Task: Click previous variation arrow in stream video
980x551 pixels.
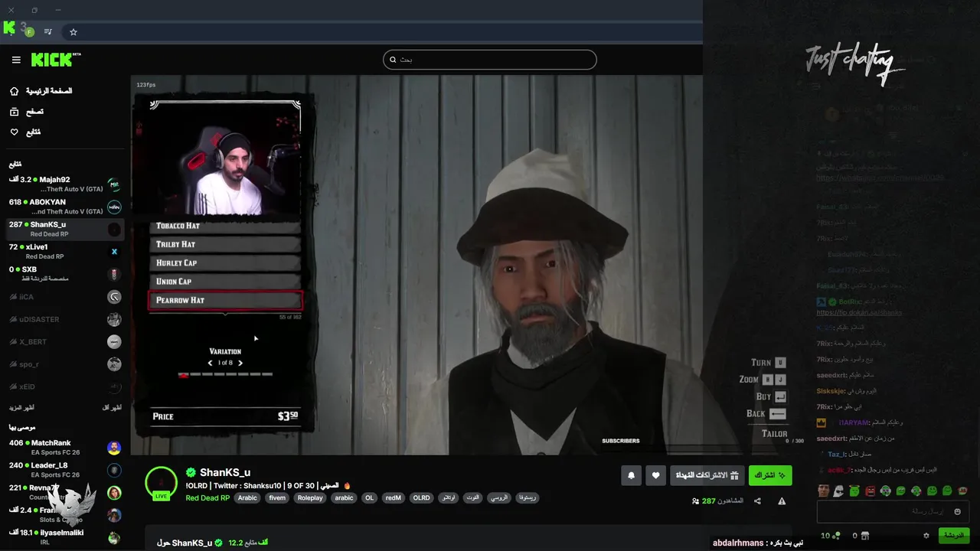Action: [211, 363]
